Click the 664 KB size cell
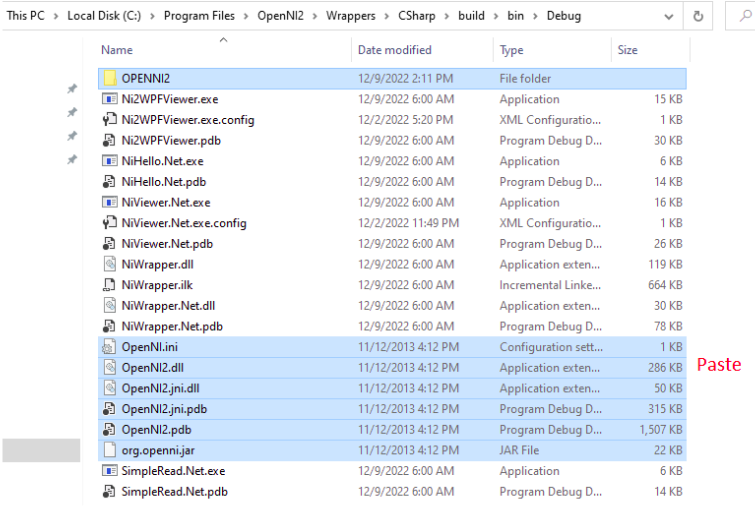This screenshot has width=755, height=511. (x=665, y=285)
